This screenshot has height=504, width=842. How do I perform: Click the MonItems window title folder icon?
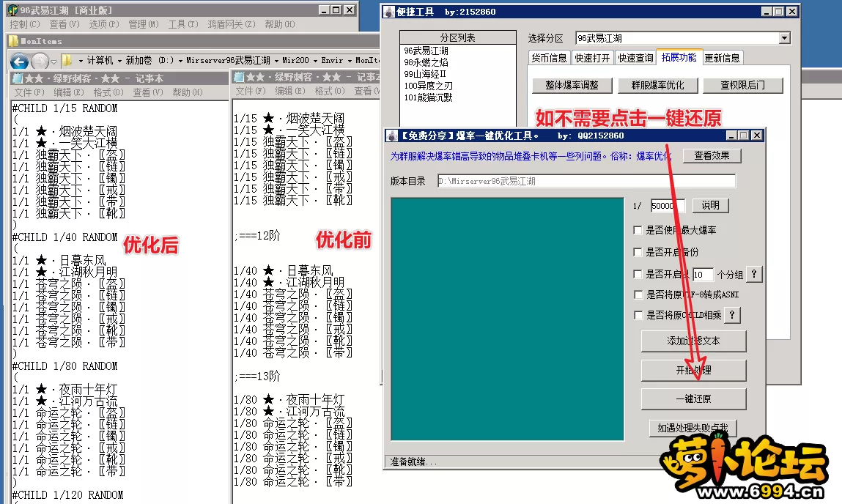coord(13,41)
